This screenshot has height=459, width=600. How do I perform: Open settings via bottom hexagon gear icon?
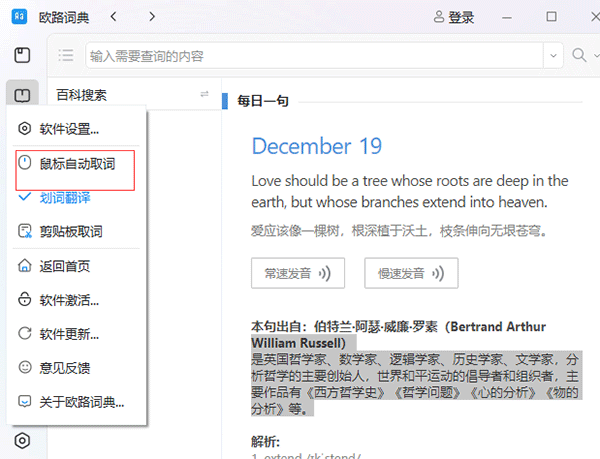click(22, 440)
